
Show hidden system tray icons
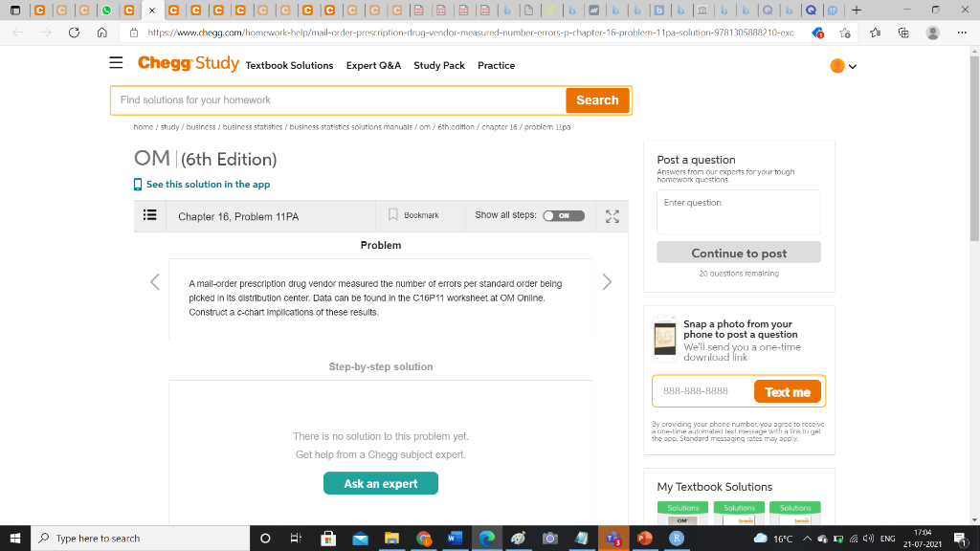tap(807, 539)
